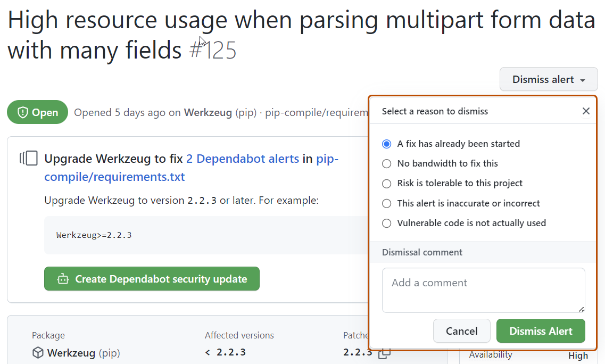Image resolution: width=605 pixels, height=364 pixels.
Task: Click the Dependabot icon on the green update button
Action: [63, 279]
